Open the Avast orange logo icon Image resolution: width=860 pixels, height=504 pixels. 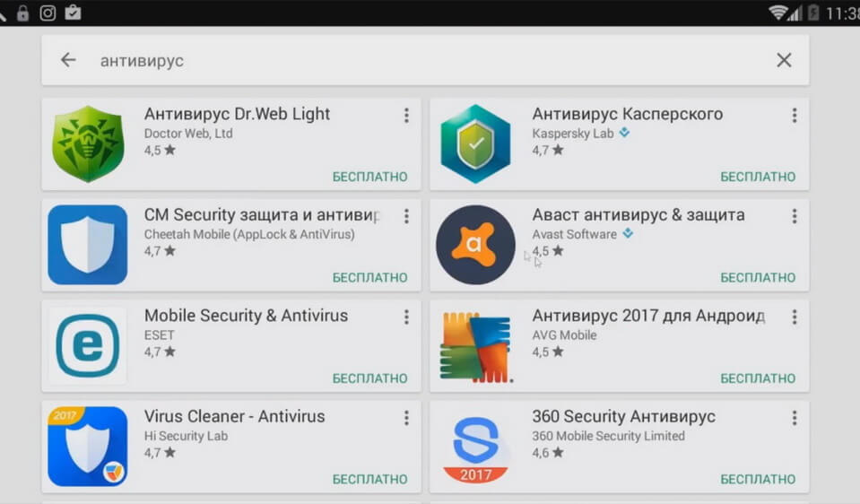click(475, 245)
